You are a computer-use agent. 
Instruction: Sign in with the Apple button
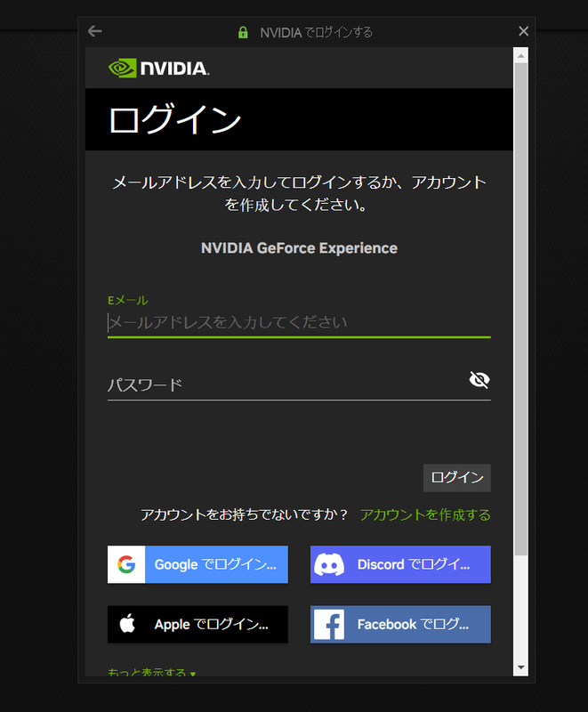point(197,625)
